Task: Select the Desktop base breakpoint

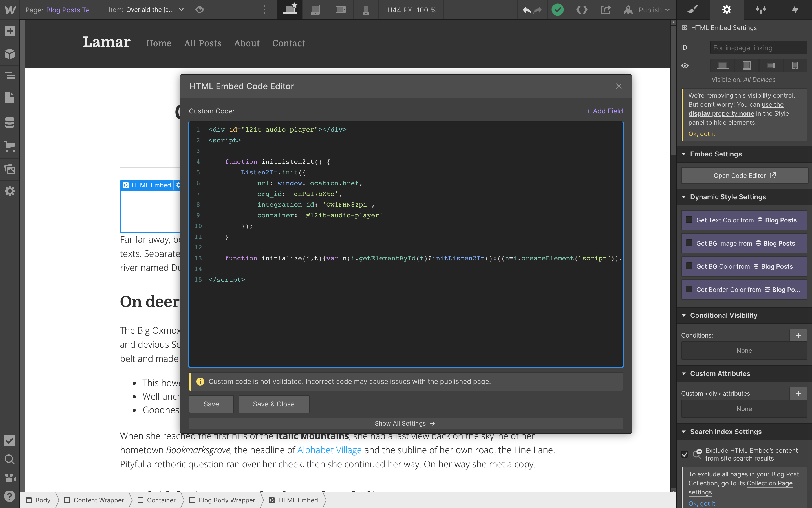Action: pyautogui.click(x=290, y=10)
